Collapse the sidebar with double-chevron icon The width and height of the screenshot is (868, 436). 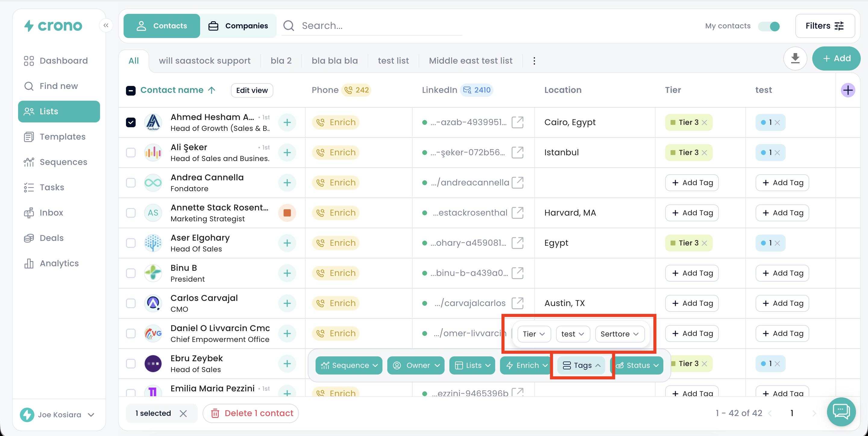coord(106,25)
